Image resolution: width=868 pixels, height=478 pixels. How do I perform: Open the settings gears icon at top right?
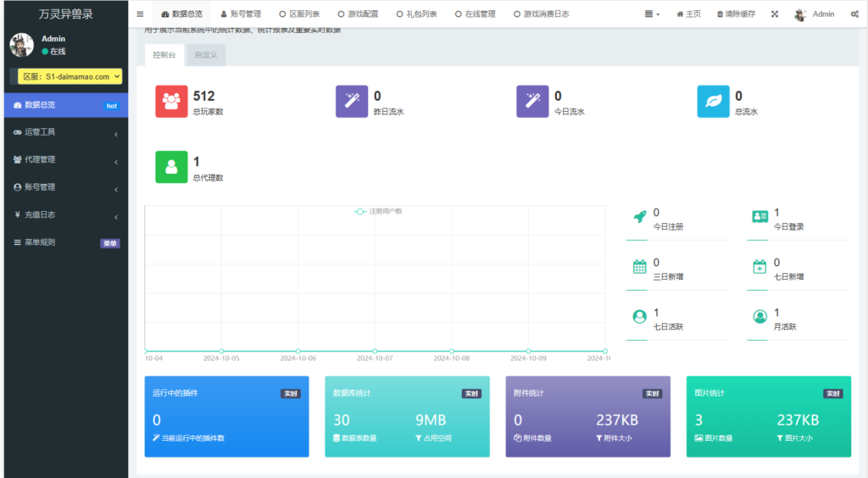pyautogui.click(x=854, y=14)
